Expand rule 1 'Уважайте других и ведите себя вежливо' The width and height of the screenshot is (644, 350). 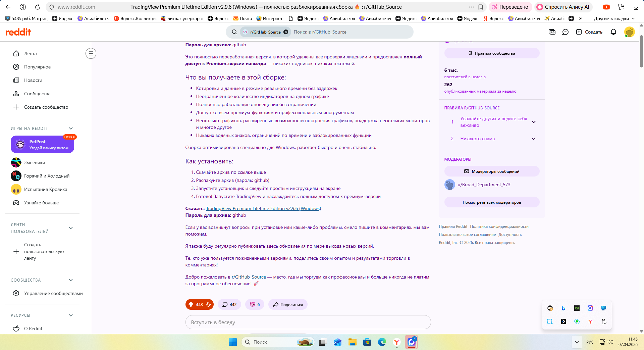534,122
